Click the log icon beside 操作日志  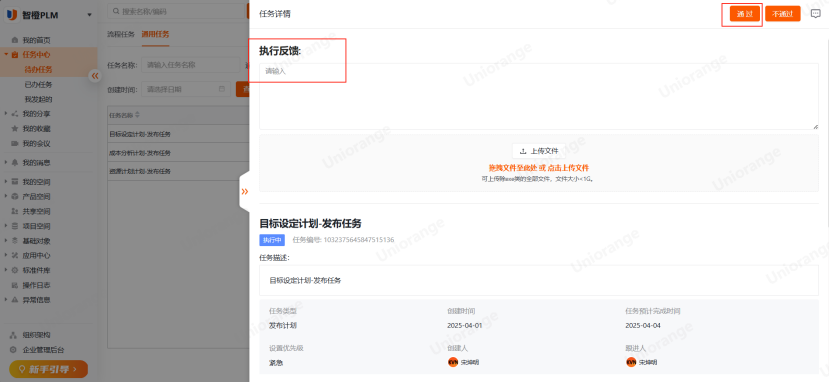[15, 285]
